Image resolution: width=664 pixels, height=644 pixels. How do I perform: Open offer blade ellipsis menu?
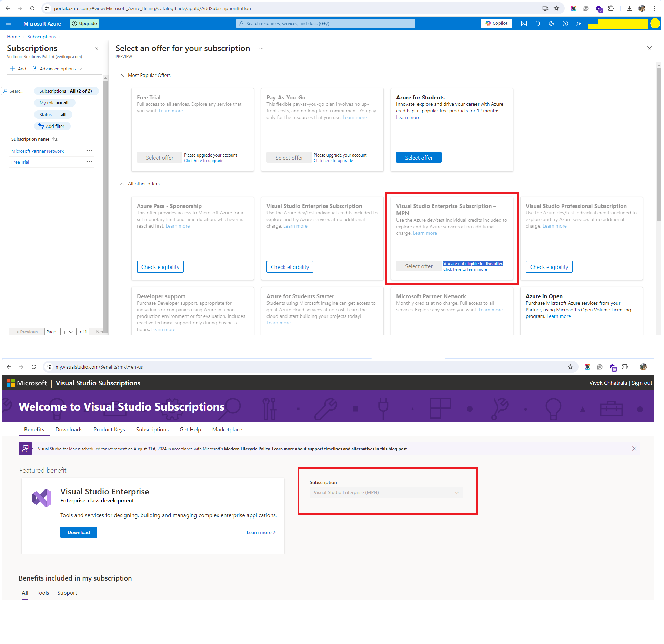(x=261, y=48)
